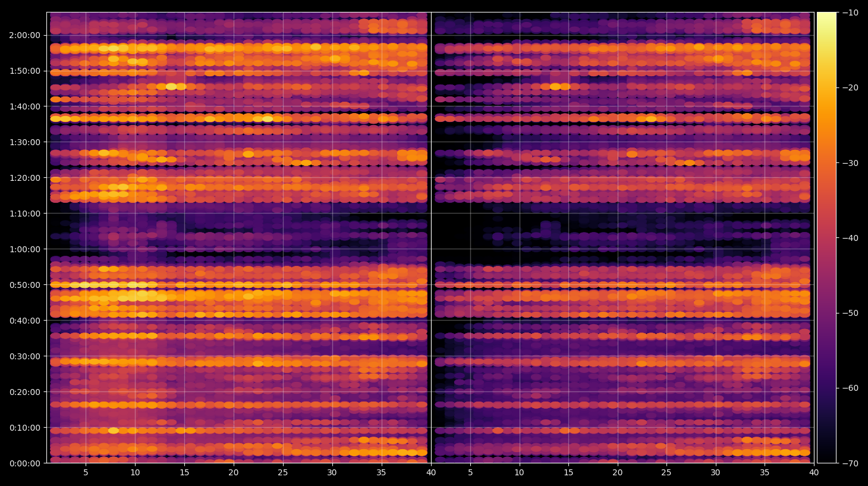Click x-axis tick 5 of the left plot
The height and width of the screenshot is (486, 868).
86,473
